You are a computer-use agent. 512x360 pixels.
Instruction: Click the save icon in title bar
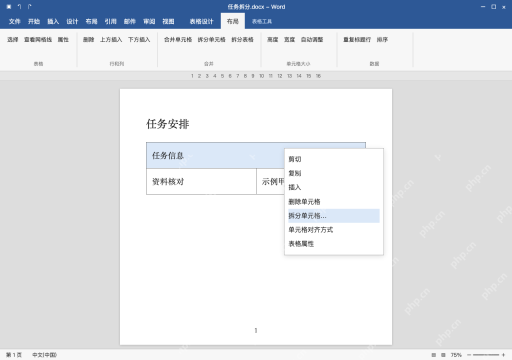tap(9, 7)
